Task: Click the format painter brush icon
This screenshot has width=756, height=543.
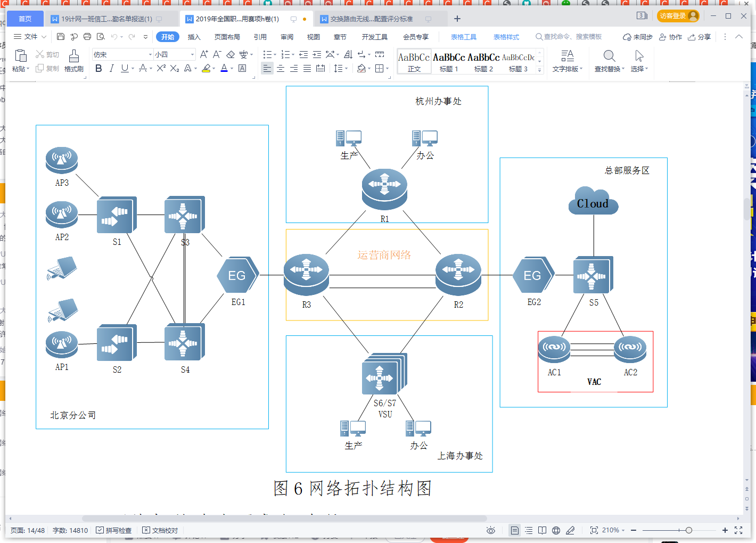Action: pyautogui.click(x=74, y=55)
